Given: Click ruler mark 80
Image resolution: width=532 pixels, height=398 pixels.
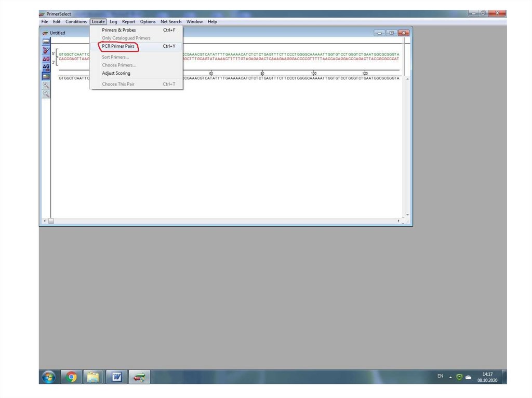Looking at the screenshot, I should click(x=262, y=73).
